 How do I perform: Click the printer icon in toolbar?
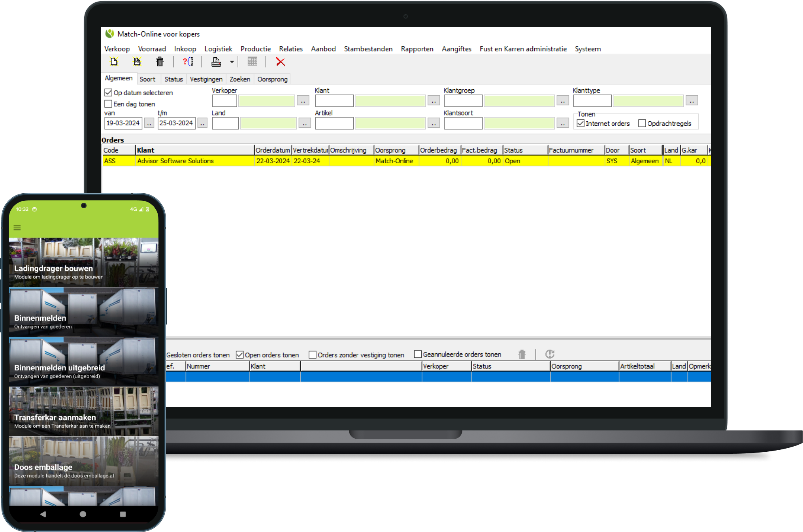point(216,62)
